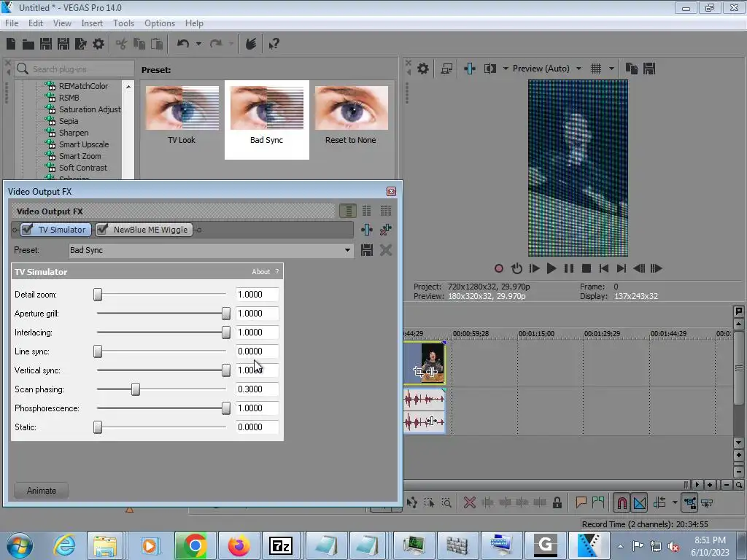Click the Scan phasing slider handle
This screenshot has width=747, height=560.
[136, 389]
